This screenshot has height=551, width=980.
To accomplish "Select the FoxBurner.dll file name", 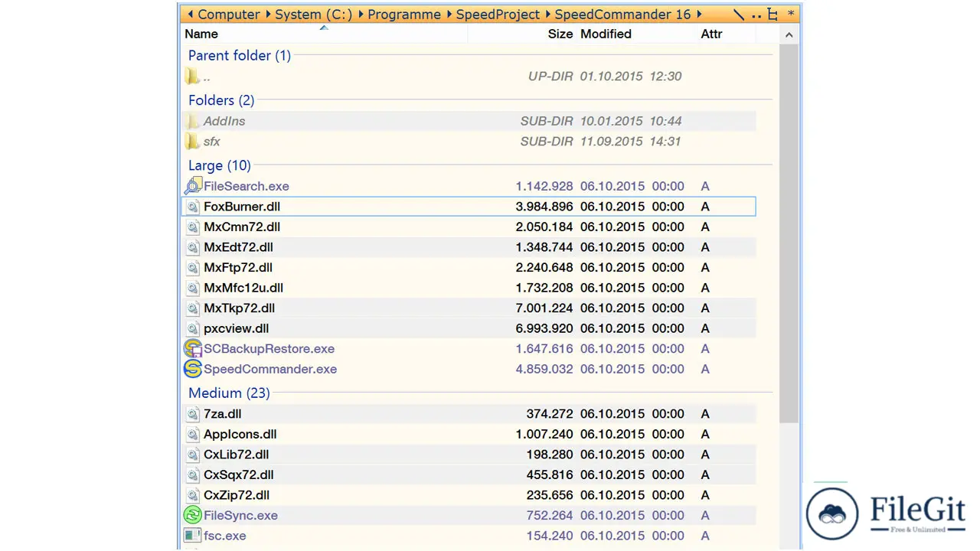I will 242,207.
